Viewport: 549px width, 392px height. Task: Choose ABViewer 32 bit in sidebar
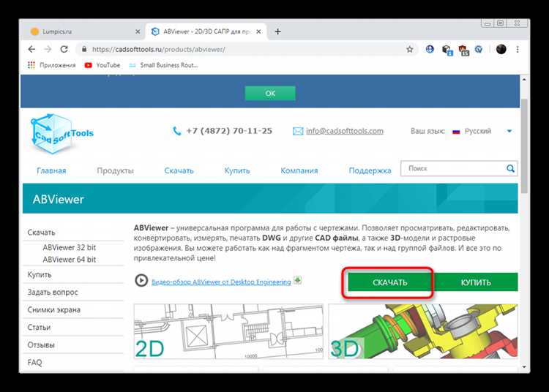click(x=69, y=247)
